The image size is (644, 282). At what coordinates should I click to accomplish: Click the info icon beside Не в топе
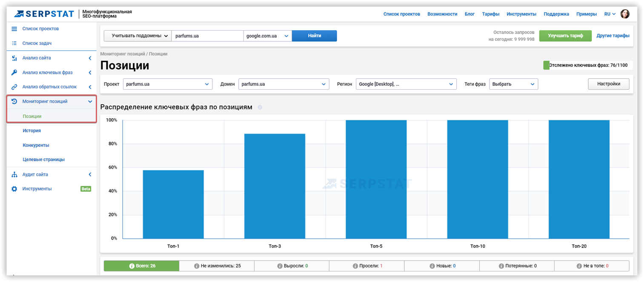[x=579, y=266]
